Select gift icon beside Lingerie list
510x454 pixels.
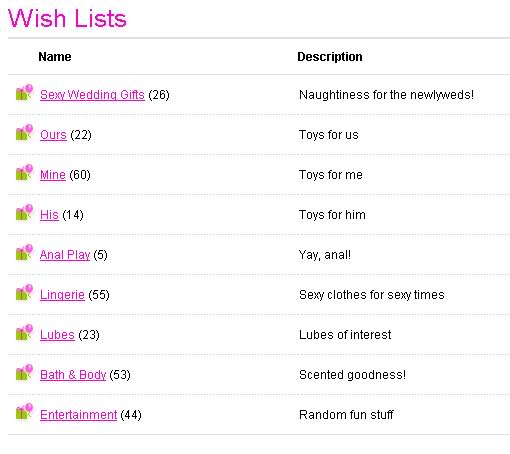[24, 292]
